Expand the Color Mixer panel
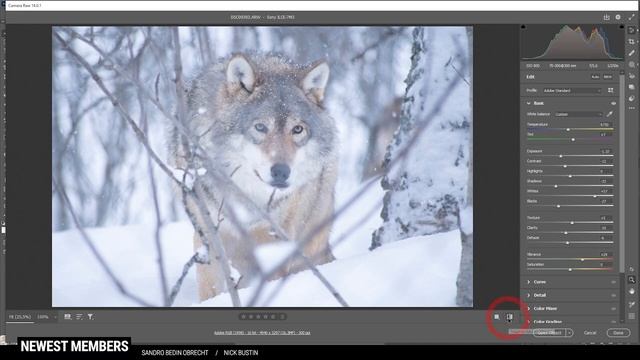The height and width of the screenshot is (360, 640). click(529, 309)
